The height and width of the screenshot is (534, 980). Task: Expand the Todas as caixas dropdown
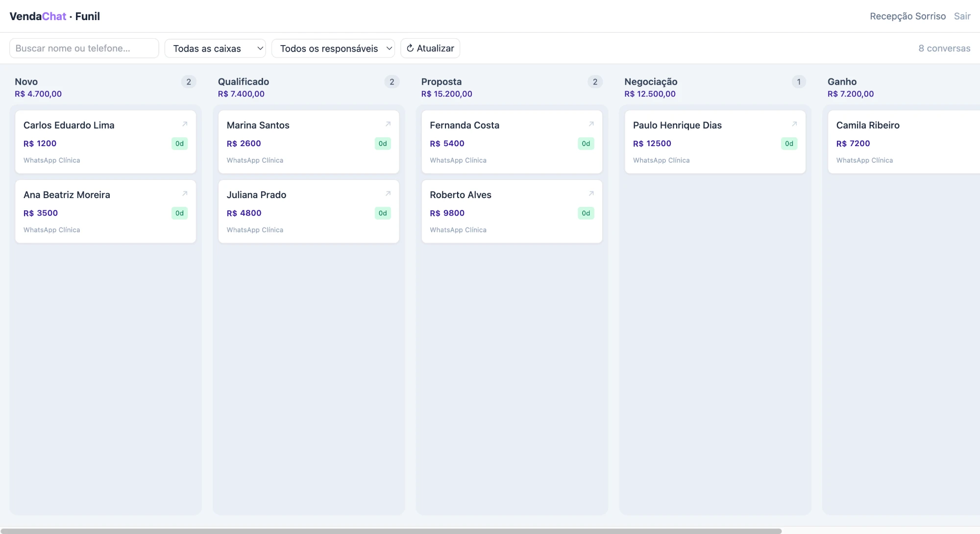click(x=215, y=48)
